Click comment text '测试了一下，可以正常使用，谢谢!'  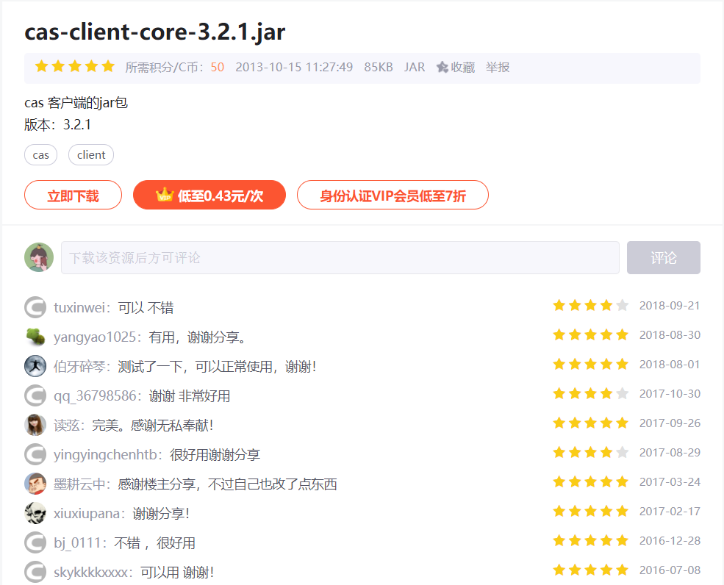pos(217,367)
